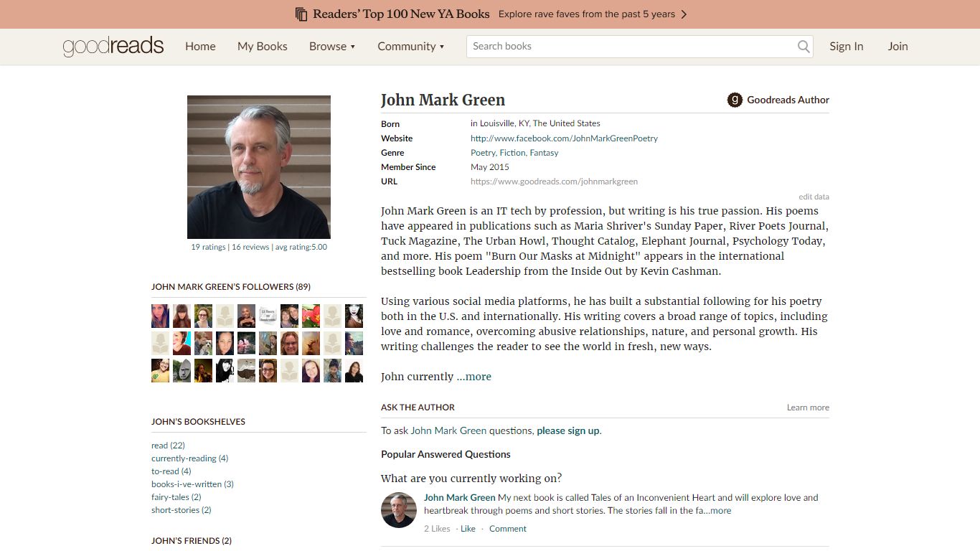Select the Fantasy genre link
The width and height of the screenshot is (980, 551).
pyautogui.click(x=544, y=153)
